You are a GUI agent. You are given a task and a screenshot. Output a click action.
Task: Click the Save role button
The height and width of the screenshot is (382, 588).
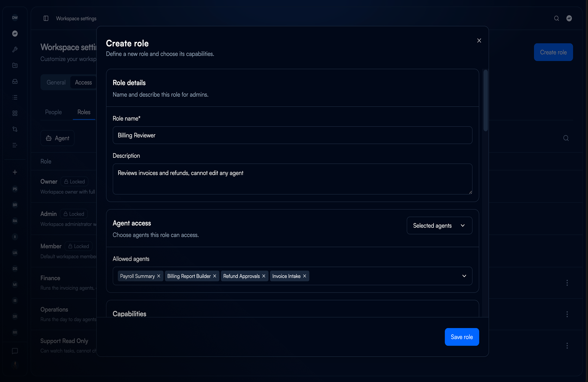[x=462, y=337]
